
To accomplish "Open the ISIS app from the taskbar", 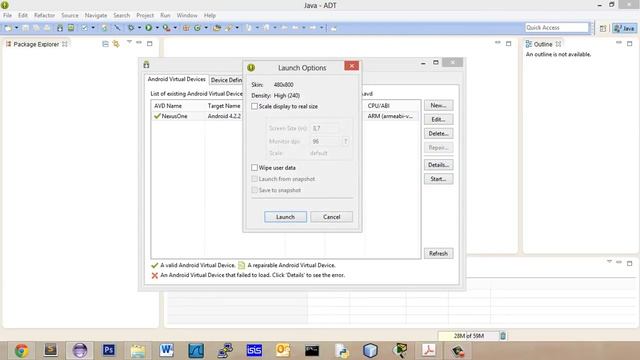I will 254,351.
